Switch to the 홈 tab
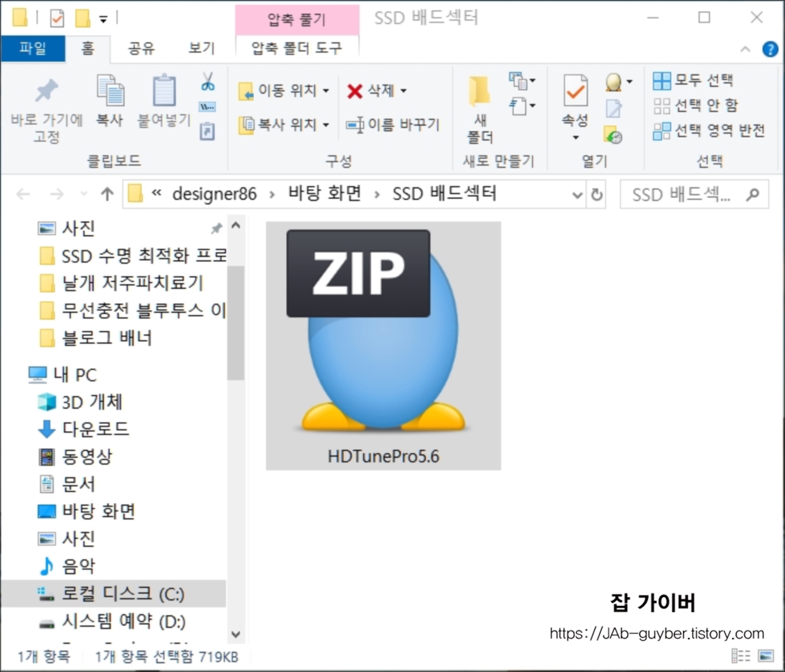 88,48
